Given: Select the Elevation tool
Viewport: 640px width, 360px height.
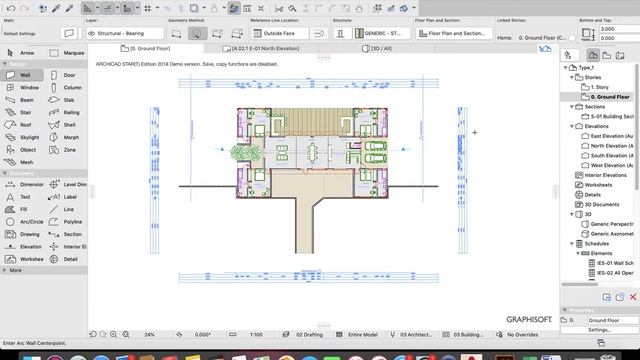Looking at the screenshot, I should point(24,247).
